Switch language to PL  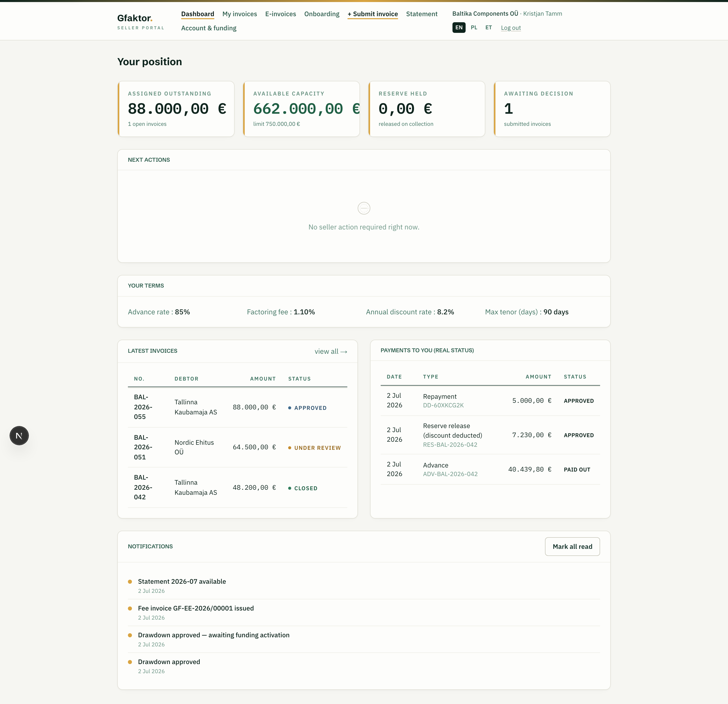point(474,28)
